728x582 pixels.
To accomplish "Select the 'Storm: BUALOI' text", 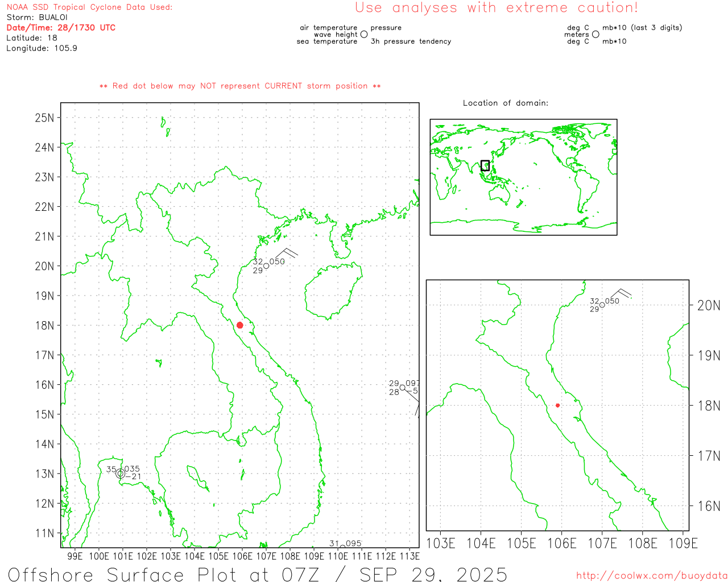I will 37,18.
